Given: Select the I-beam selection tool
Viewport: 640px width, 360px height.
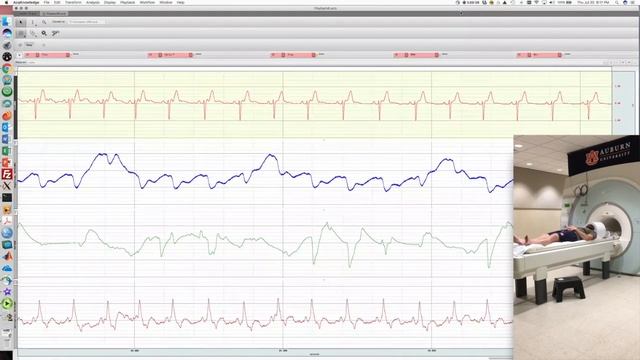Looking at the screenshot, I should coord(33,22).
